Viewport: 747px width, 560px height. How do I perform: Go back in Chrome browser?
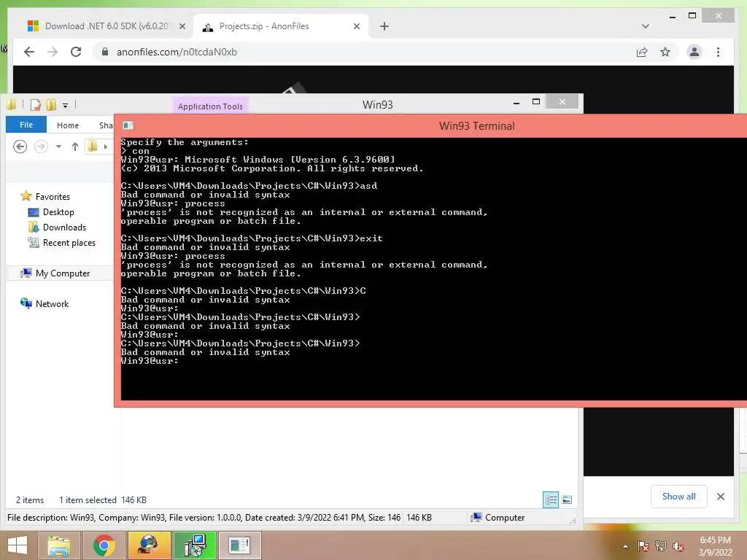click(x=29, y=52)
